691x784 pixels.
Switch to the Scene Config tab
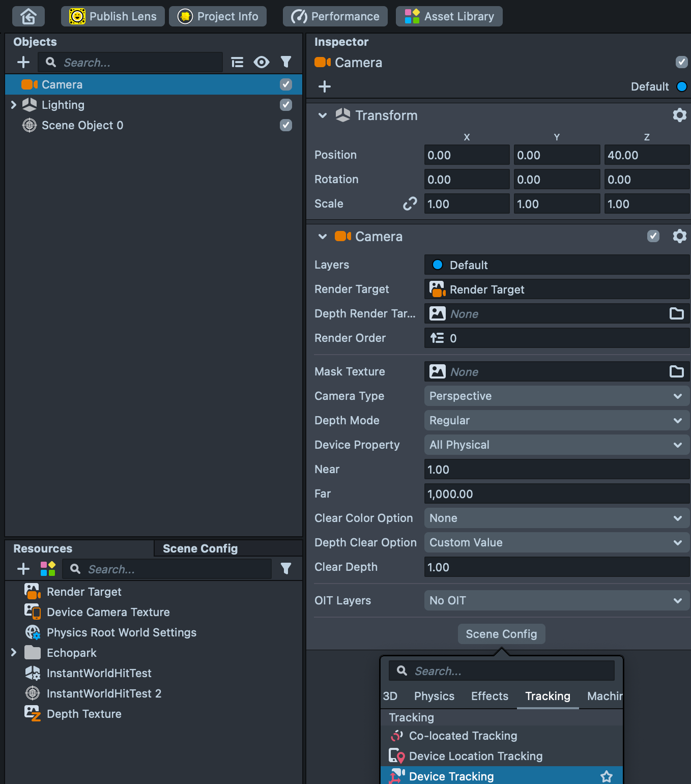pyautogui.click(x=200, y=548)
